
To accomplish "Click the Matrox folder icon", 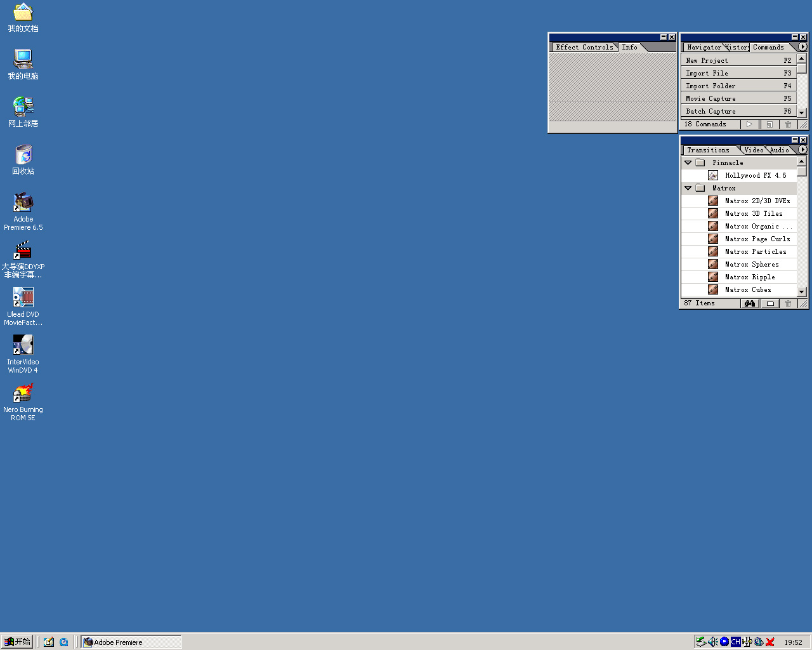I will tap(700, 188).
